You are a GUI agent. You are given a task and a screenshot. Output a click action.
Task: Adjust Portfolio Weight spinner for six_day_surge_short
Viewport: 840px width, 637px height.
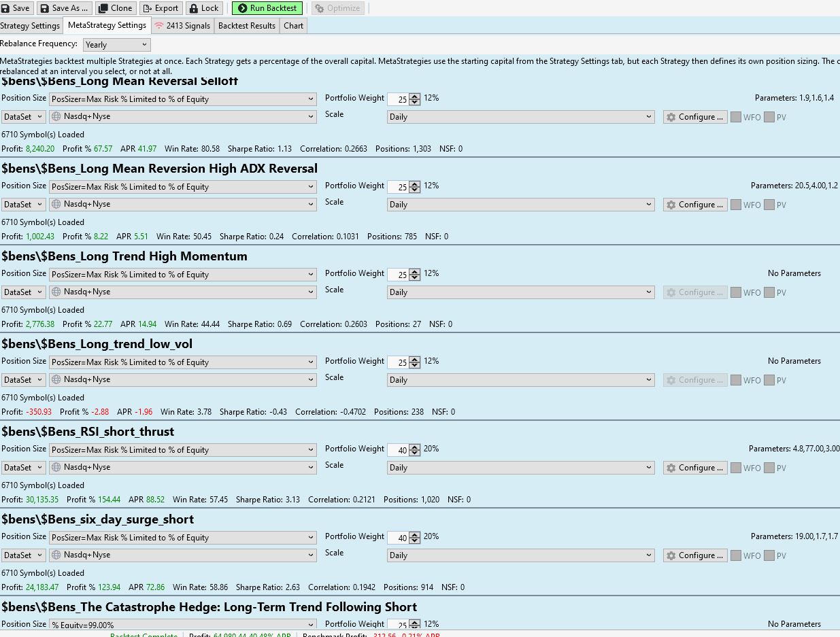pyautogui.click(x=415, y=538)
